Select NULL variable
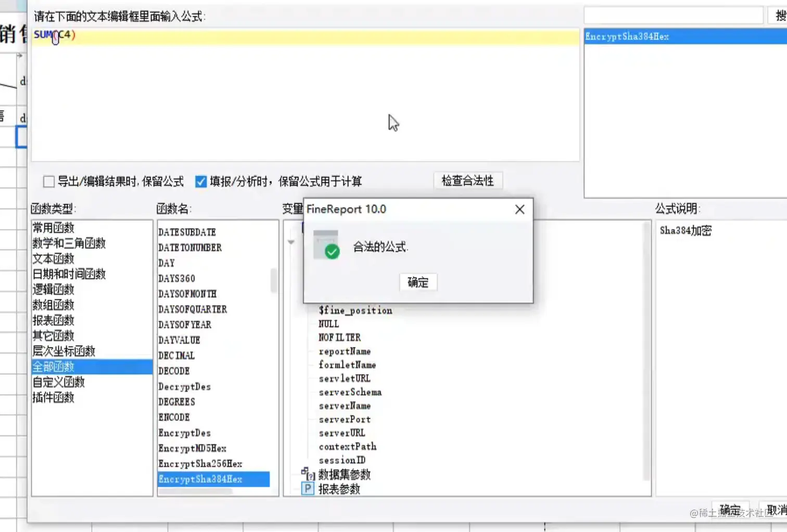 329,324
